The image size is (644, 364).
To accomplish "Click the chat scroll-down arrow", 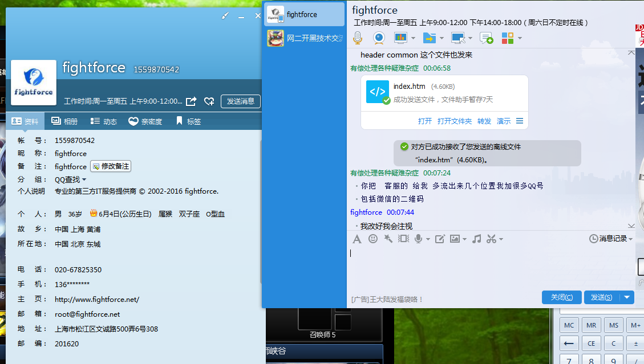I will tap(631, 226).
